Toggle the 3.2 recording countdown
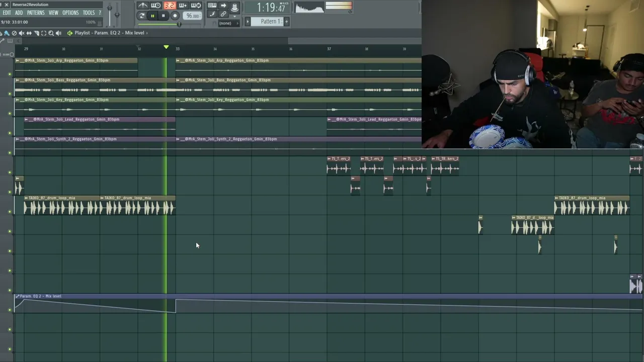Screen dimensions: 644x362 pos(170,6)
